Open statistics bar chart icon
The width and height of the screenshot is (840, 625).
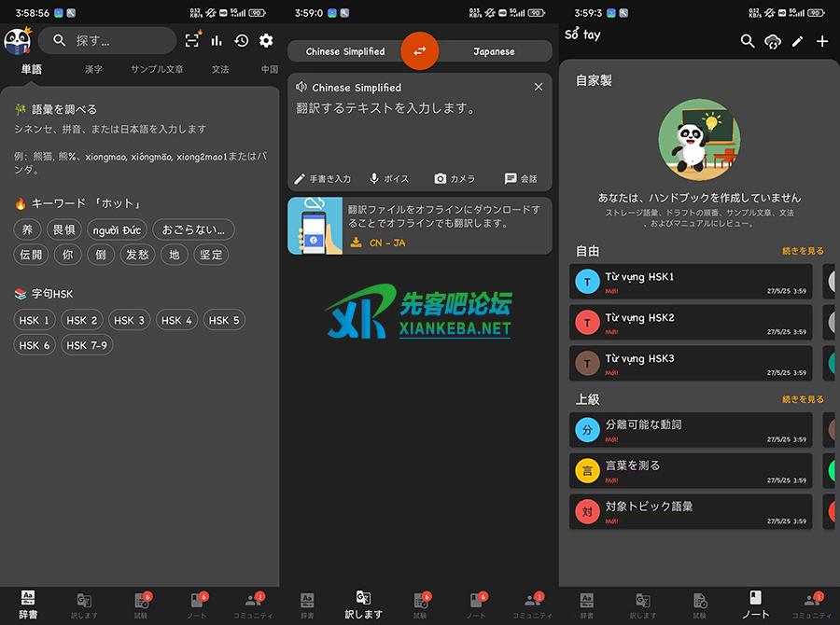[217, 40]
